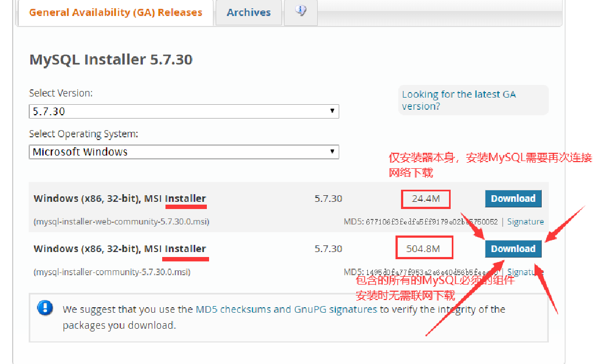Click the 504.8M file size value

423,249
